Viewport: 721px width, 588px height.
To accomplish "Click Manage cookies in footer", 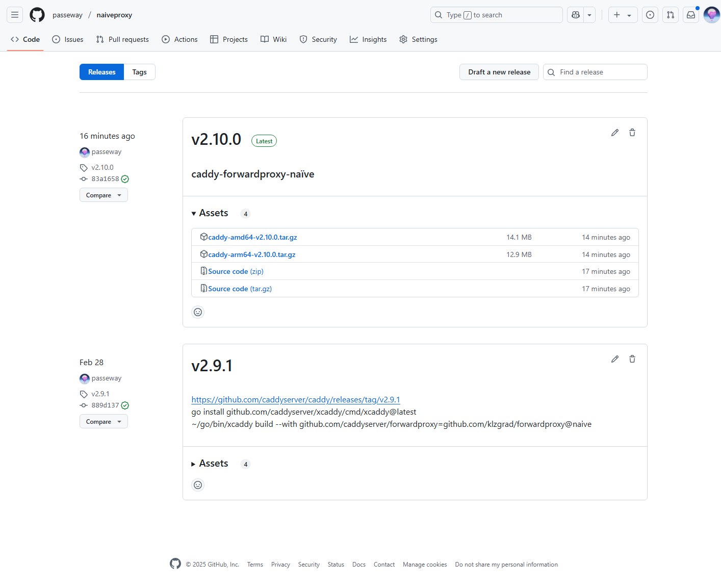I will [x=425, y=565].
